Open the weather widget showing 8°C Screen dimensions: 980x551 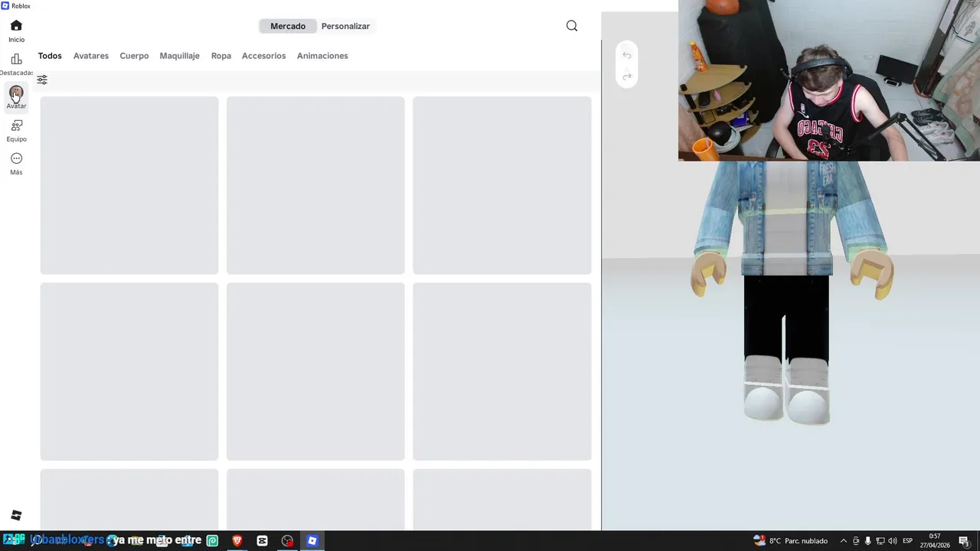point(791,540)
